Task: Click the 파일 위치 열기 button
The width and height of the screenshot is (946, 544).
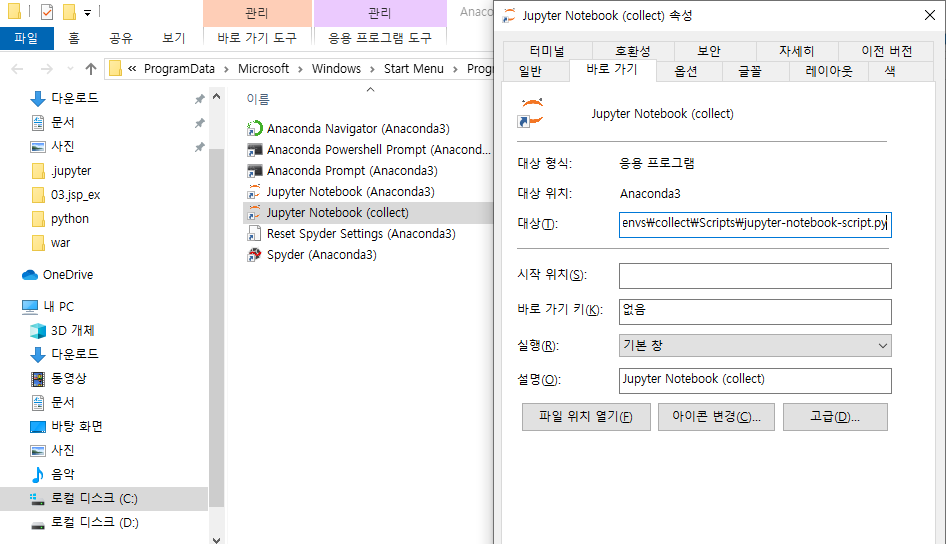Action: tap(586, 417)
